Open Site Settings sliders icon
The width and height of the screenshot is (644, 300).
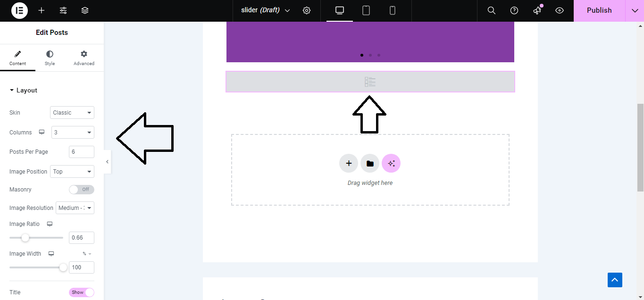[63, 10]
